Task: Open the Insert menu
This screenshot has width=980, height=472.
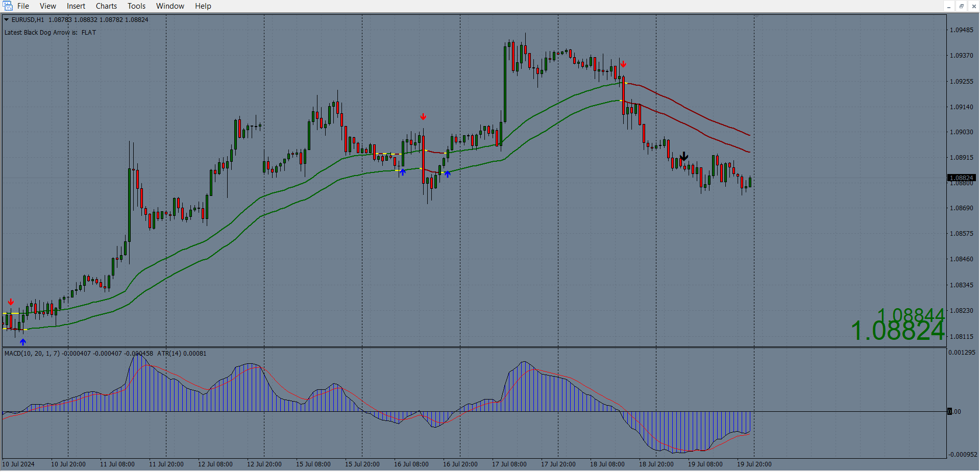Action: click(76, 6)
